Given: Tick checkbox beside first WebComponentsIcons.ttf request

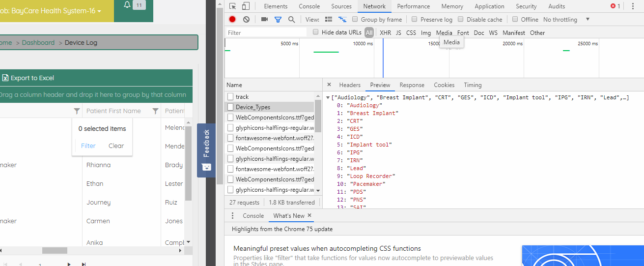Looking at the screenshot, I should coord(230,118).
